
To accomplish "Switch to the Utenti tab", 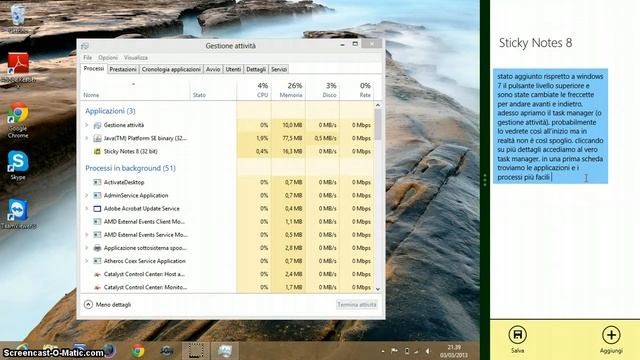I will pyautogui.click(x=233, y=69).
